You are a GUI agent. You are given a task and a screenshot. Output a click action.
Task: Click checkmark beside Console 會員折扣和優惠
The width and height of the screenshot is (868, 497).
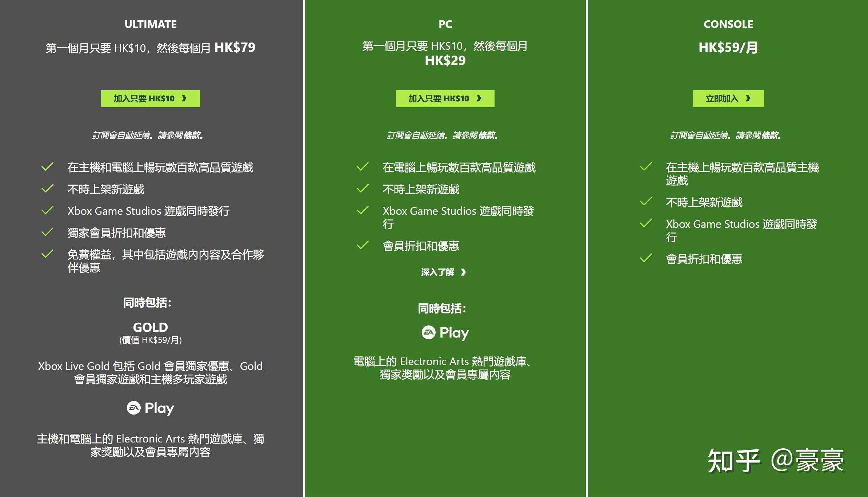646,258
